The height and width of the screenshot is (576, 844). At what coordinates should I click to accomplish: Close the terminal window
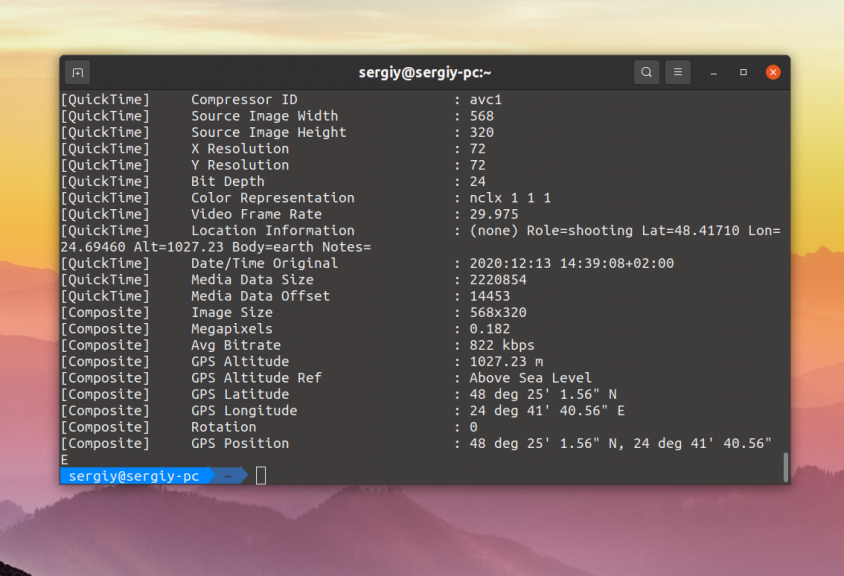(773, 72)
